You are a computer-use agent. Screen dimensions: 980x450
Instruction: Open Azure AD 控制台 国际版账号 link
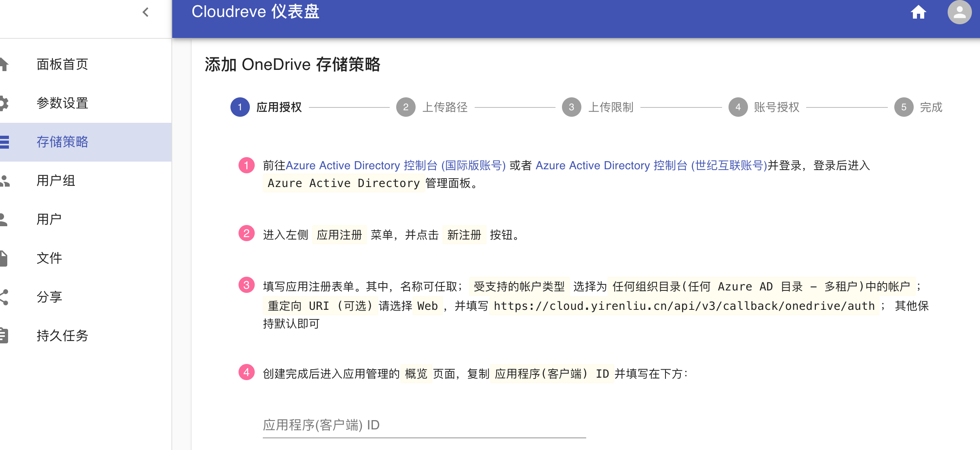[x=395, y=166]
